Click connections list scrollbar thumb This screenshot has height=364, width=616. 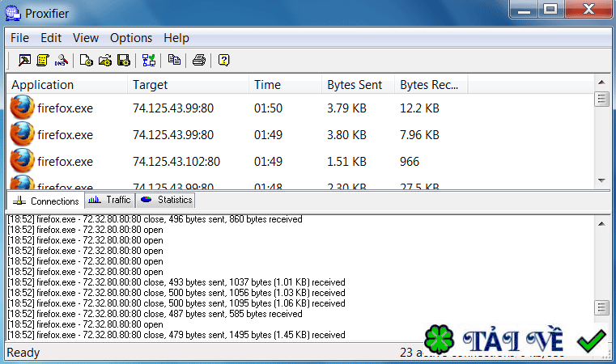pos(601,99)
